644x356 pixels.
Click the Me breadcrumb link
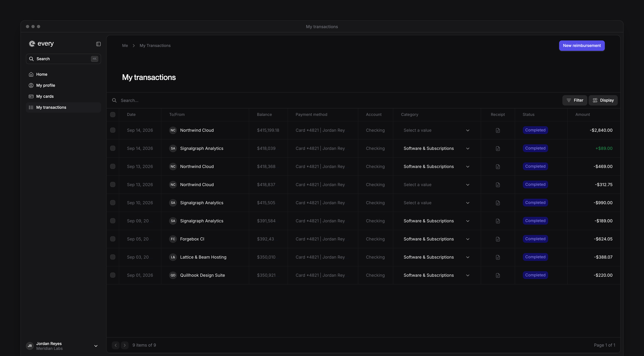pyautogui.click(x=125, y=45)
